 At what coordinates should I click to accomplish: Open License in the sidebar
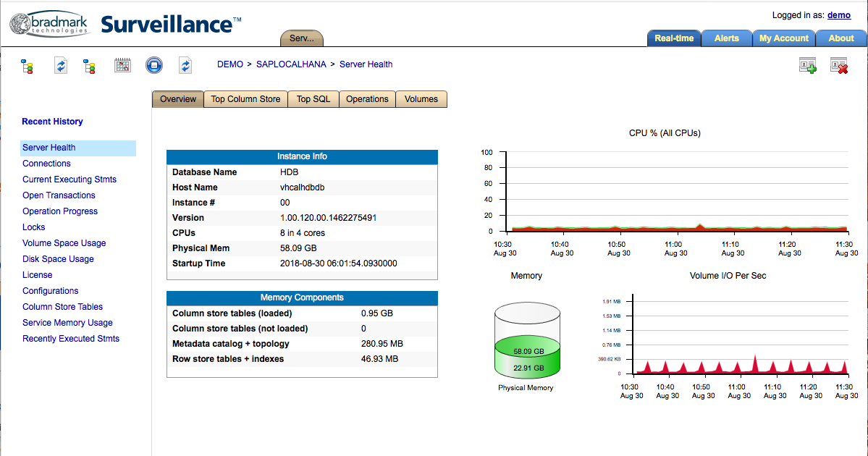click(37, 275)
